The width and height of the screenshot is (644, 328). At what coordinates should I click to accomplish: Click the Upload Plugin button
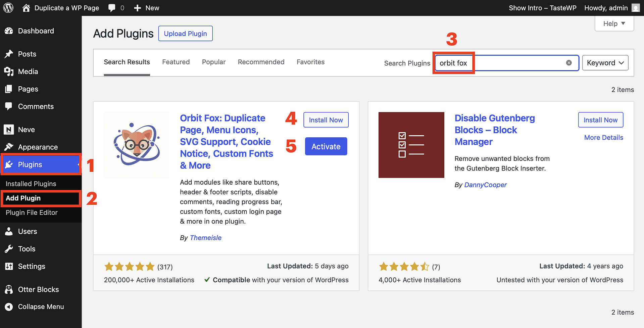click(x=185, y=34)
